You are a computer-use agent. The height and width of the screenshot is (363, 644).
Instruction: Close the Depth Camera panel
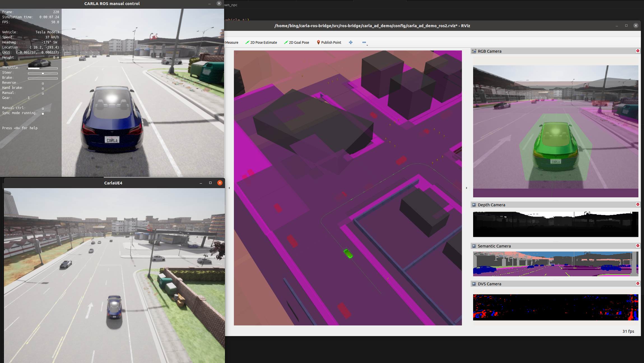point(638,205)
